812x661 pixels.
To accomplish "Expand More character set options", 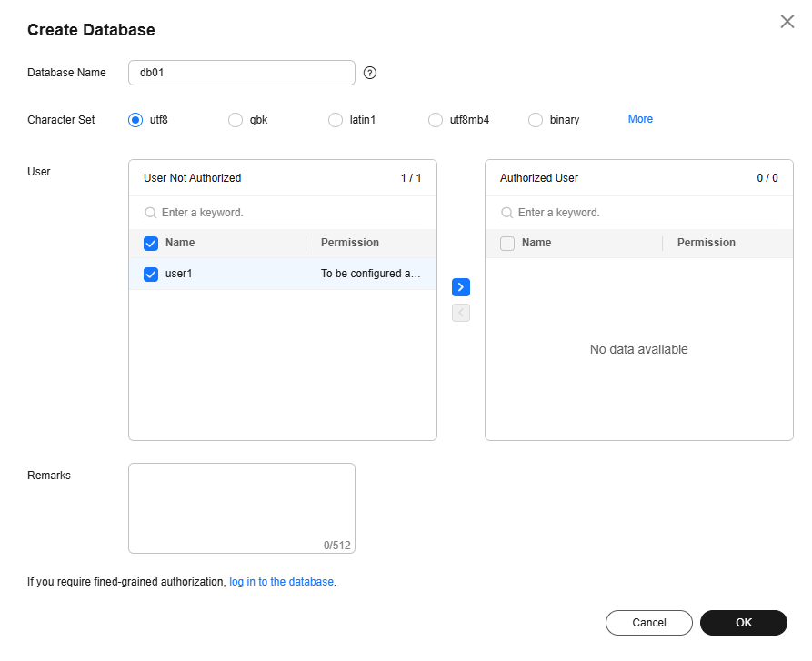I will coord(640,119).
